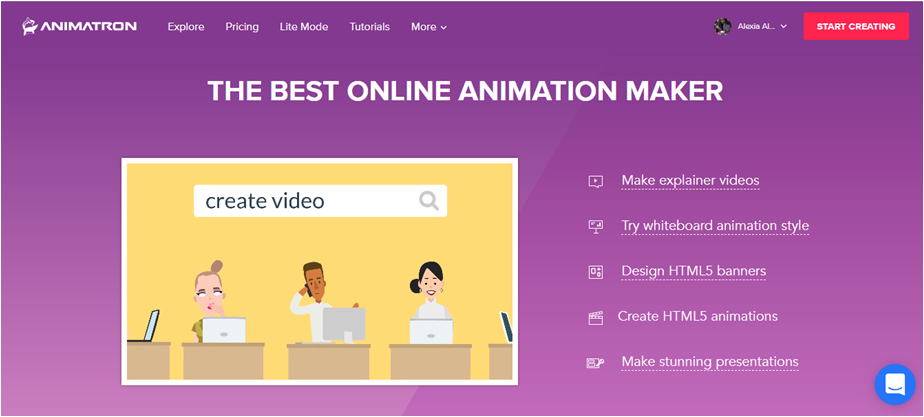Click the magnifier icon in the preview

click(x=428, y=201)
